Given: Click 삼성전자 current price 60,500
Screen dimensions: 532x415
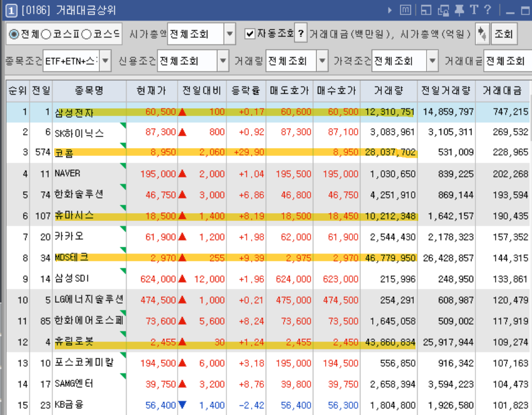Looking at the screenshot, I should click(160, 112).
